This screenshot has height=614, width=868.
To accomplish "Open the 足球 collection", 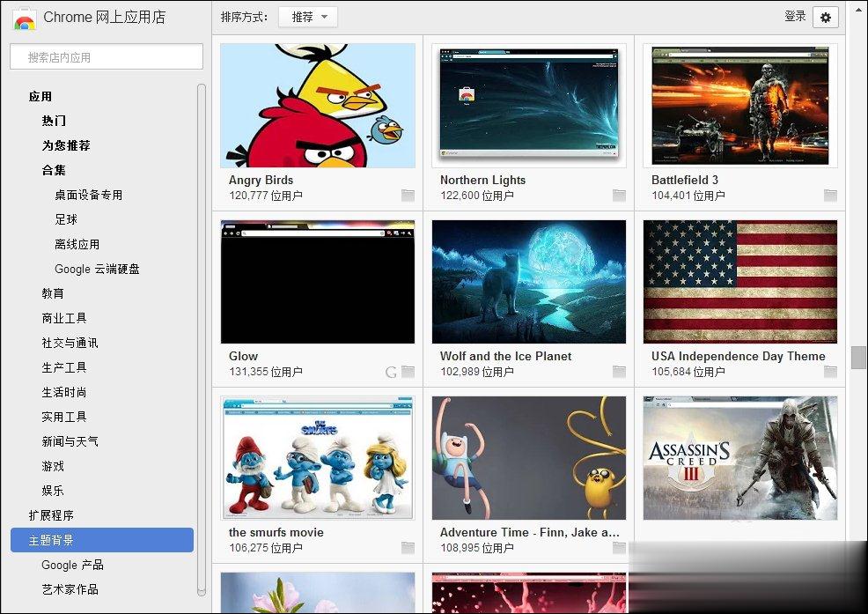I will coord(66,219).
